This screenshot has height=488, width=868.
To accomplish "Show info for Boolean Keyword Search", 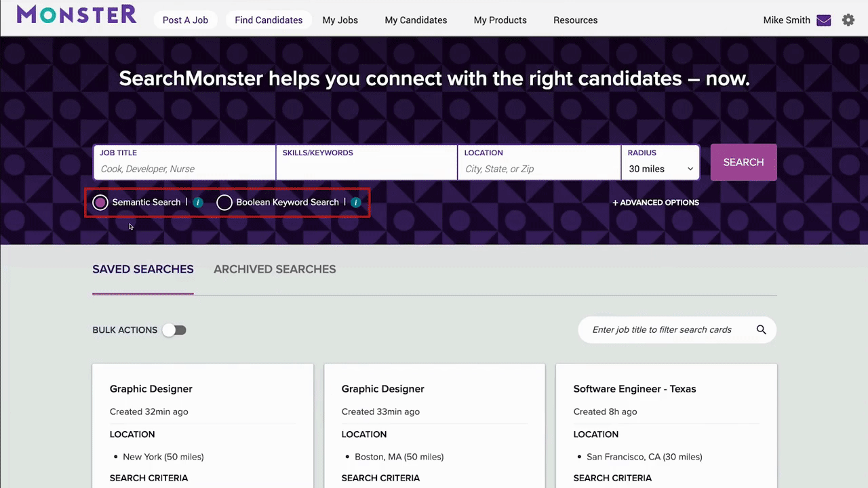I will [356, 203].
